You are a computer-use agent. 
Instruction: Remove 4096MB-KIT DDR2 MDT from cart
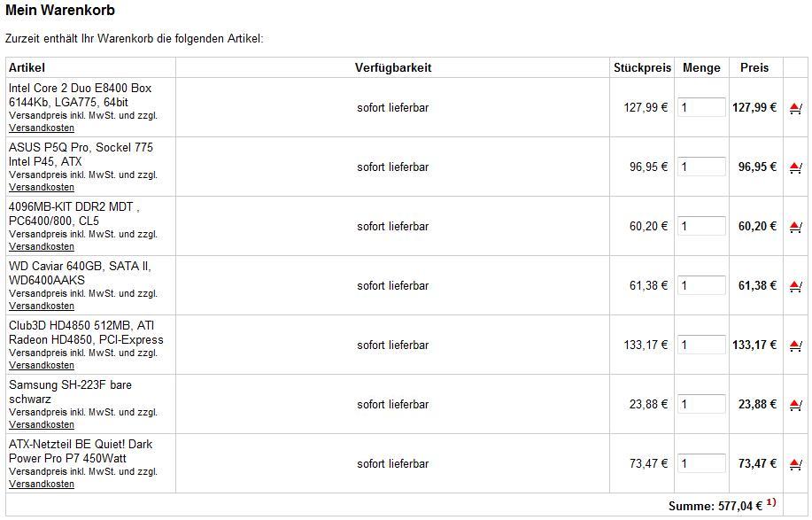tap(795, 227)
